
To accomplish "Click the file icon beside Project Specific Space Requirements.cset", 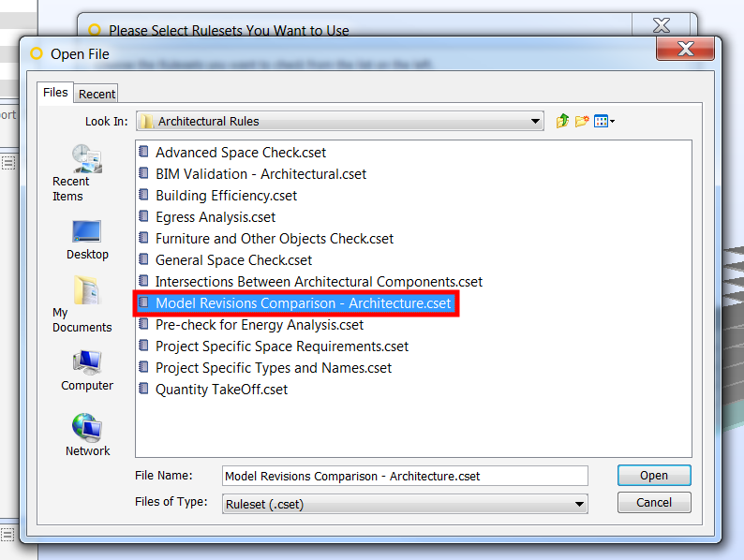I will pyautogui.click(x=143, y=346).
